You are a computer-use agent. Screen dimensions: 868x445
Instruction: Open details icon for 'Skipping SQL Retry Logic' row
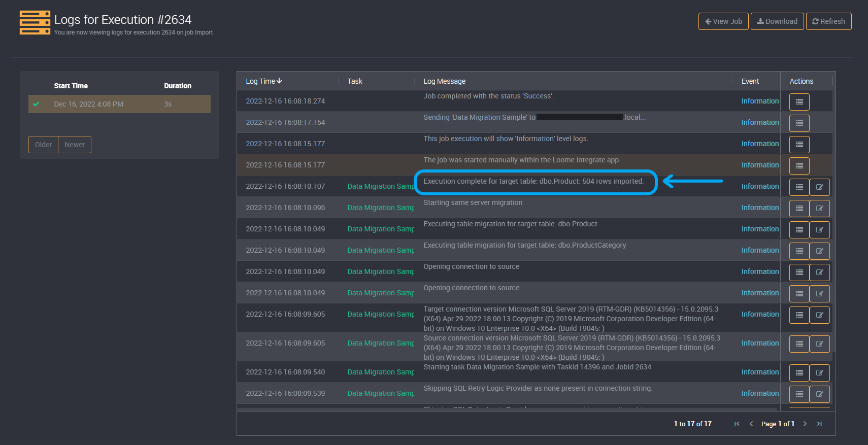point(799,394)
